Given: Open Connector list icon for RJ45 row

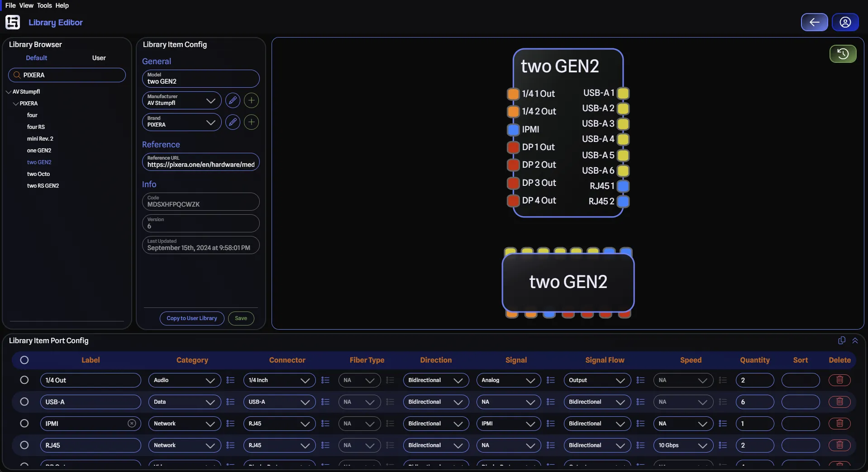Looking at the screenshot, I should coord(325,445).
